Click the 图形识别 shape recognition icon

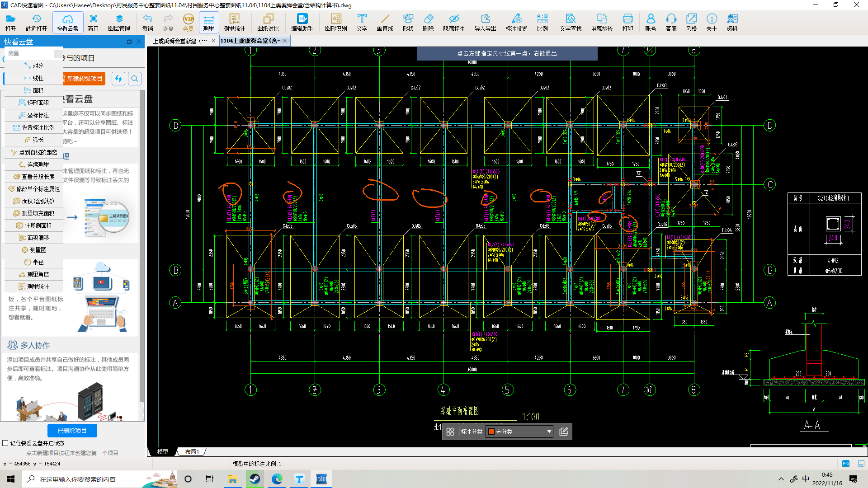coord(336,22)
